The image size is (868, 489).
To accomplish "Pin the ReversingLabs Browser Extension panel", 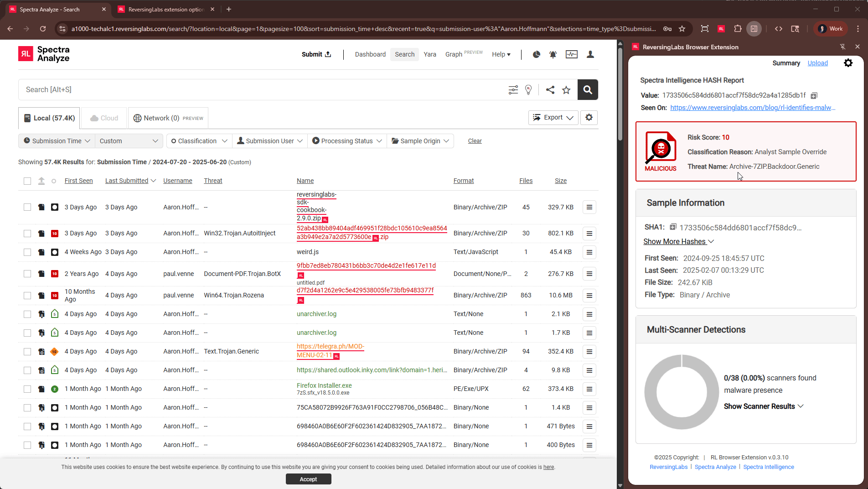I will 842,47.
